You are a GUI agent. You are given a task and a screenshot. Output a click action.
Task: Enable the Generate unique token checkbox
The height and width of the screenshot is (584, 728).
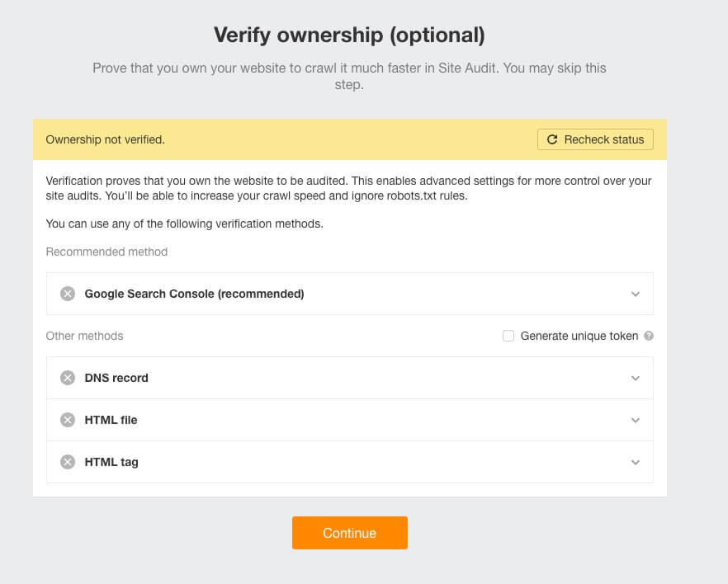508,336
